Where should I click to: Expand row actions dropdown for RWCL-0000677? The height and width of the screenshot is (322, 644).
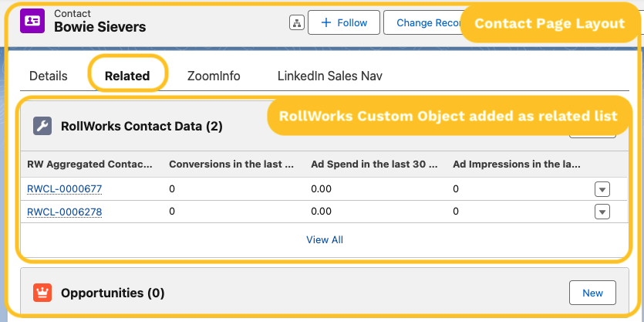[x=602, y=189]
